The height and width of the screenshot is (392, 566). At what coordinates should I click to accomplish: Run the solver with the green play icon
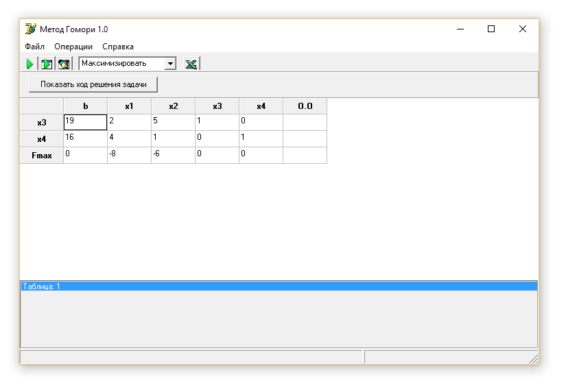[30, 64]
